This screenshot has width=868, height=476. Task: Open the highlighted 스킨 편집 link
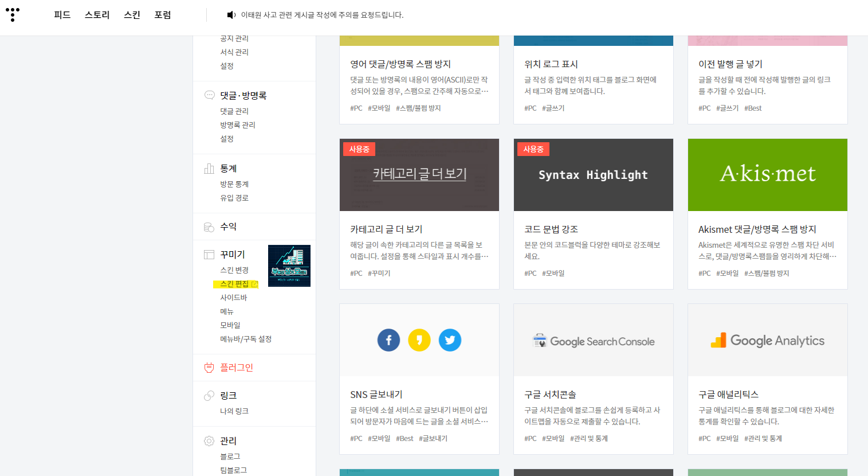[x=234, y=284]
